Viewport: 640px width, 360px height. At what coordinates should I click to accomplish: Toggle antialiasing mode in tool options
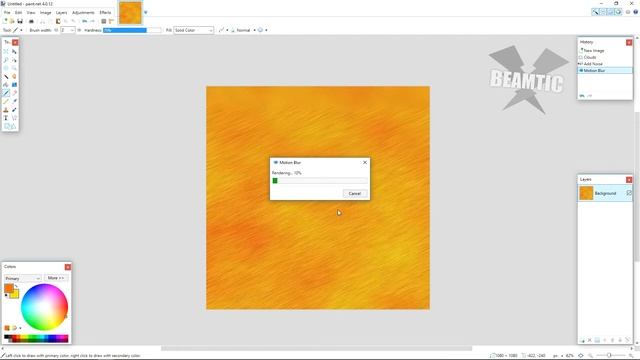222,30
